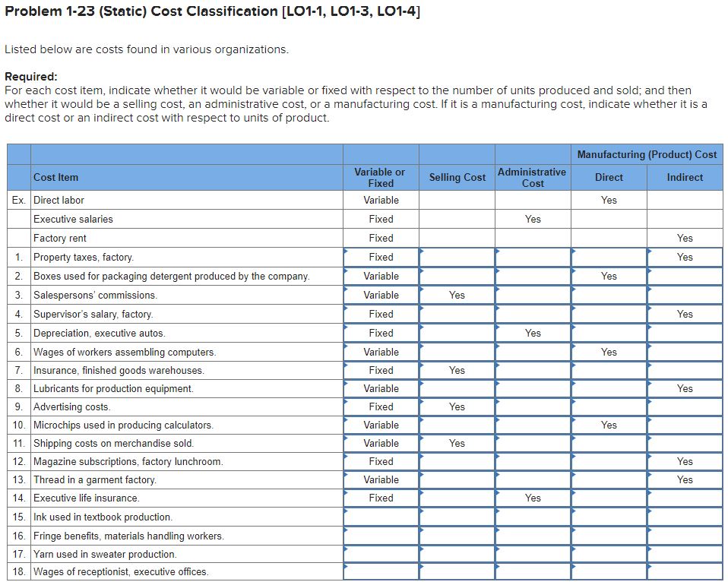Open Administrative Cost dropdown for Yarn row
The image size is (728, 582).
tap(533, 554)
